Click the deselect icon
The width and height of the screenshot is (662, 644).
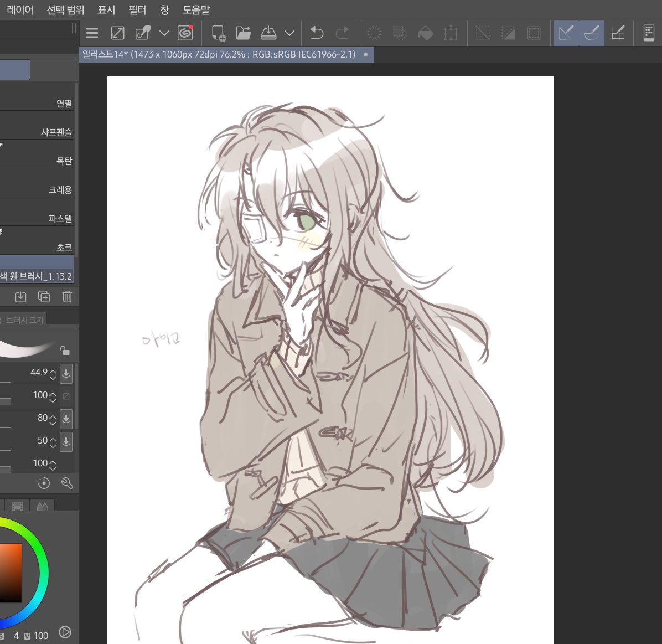pyautogui.click(x=483, y=33)
